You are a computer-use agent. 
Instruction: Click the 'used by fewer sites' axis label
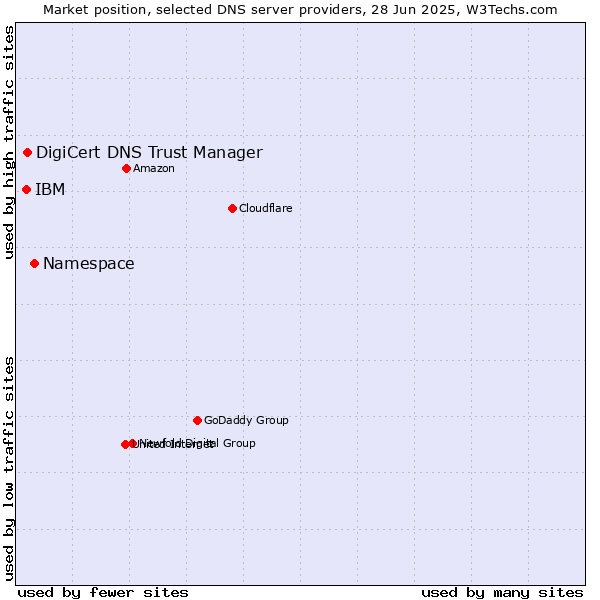pyautogui.click(x=103, y=593)
